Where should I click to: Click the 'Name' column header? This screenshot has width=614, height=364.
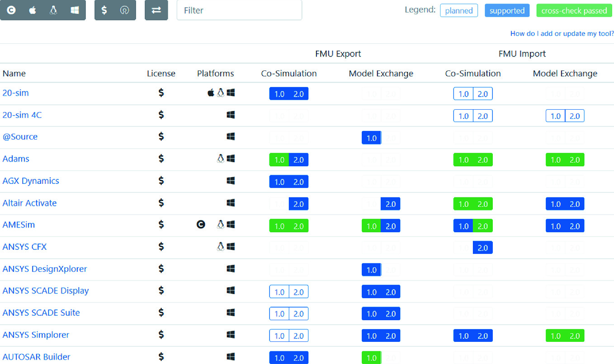click(x=14, y=73)
